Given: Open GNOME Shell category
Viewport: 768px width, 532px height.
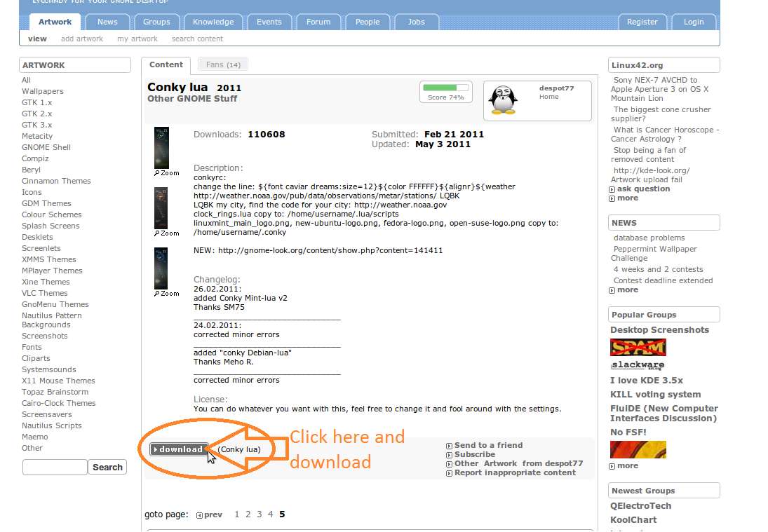Looking at the screenshot, I should [46, 147].
